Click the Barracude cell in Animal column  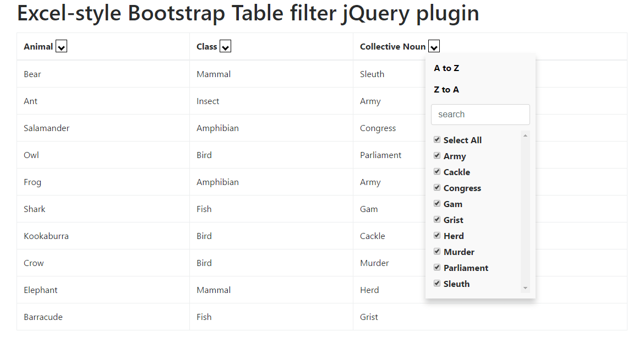(43, 317)
